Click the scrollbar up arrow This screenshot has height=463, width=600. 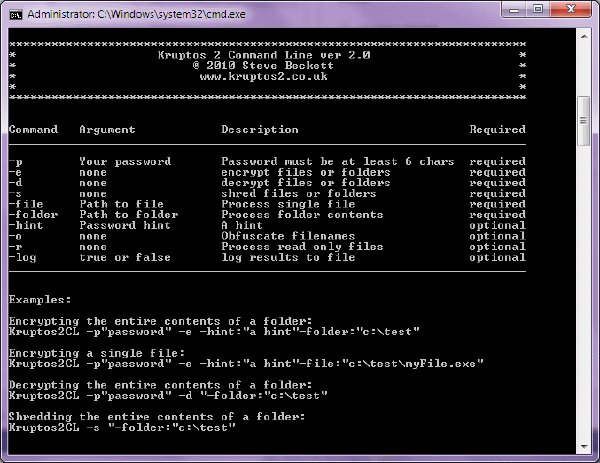[584, 37]
